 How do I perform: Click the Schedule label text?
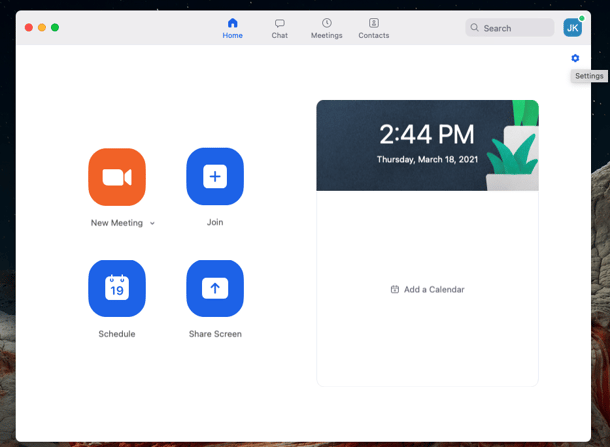(117, 334)
